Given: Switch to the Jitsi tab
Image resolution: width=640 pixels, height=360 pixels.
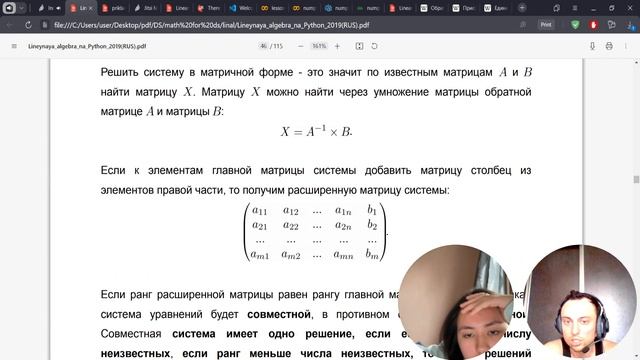Looking at the screenshot, I should pos(146,8).
